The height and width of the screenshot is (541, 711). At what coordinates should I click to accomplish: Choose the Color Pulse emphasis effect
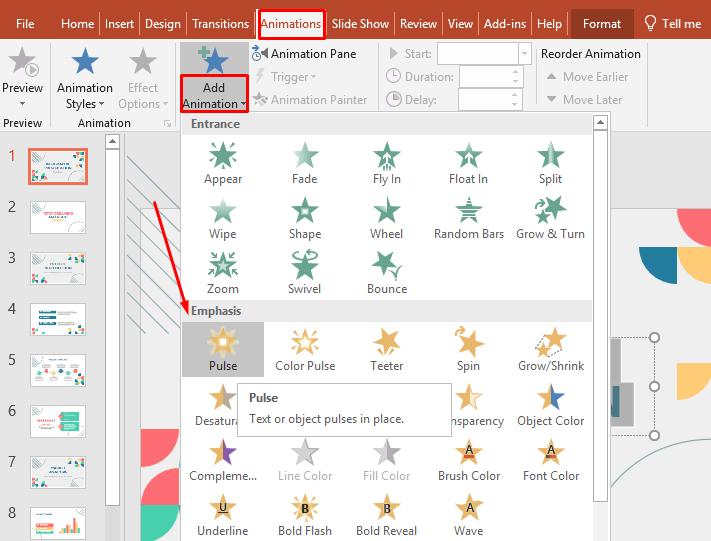pos(305,350)
